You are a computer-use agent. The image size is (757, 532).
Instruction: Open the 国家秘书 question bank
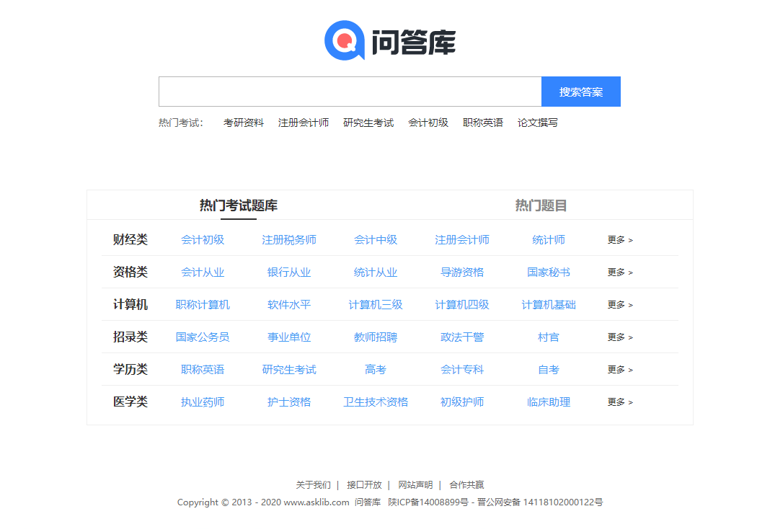pyautogui.click(x=549, y=272)
